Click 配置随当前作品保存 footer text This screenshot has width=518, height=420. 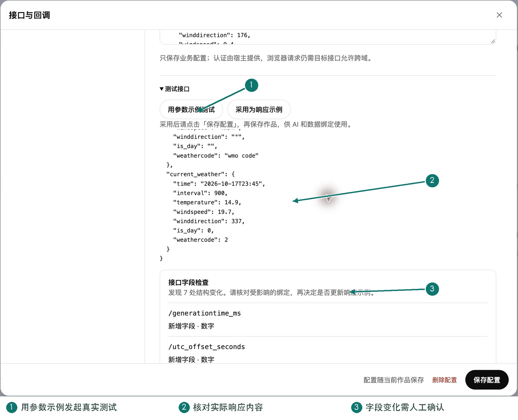pyautogui.click(x=394, y=380)
